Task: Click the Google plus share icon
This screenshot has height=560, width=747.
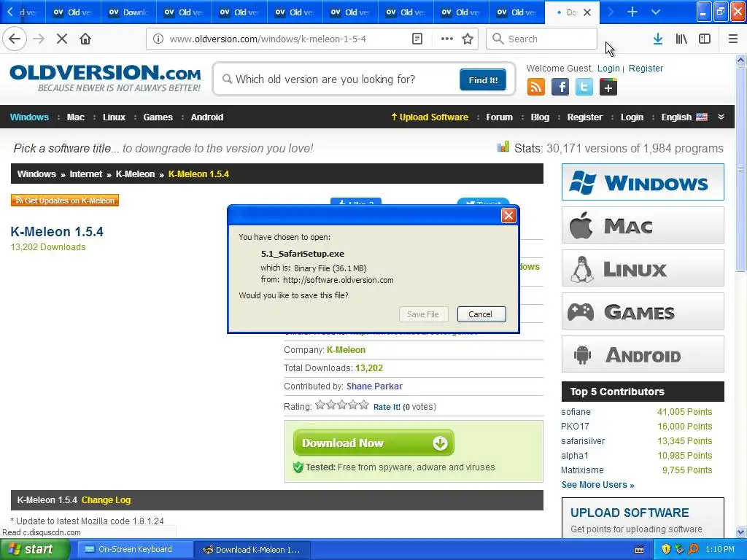Action: tap(608, 87)
